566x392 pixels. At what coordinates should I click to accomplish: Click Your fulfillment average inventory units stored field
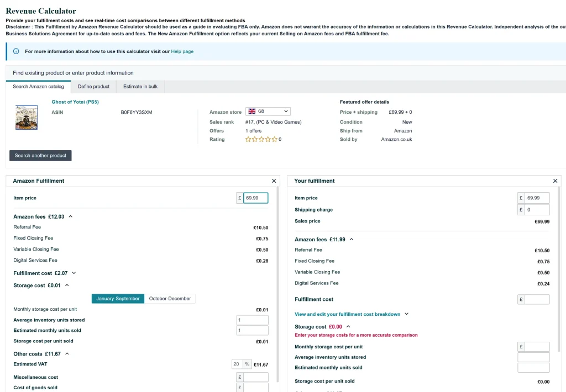click(533, 357)
